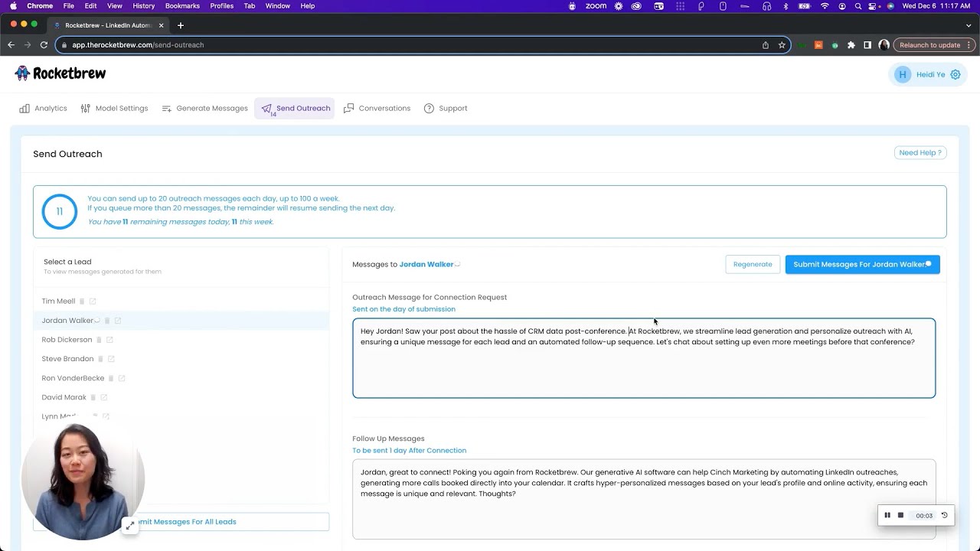Open the Bluetooth menu bar icon
The width and height of the screenshot is (980, 551).
click(x=786, y=6)
